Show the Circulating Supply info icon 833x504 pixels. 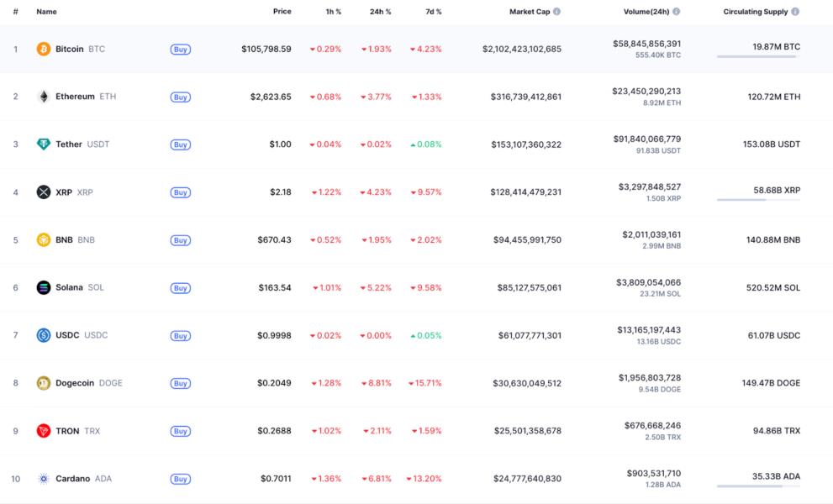(795, 12)
